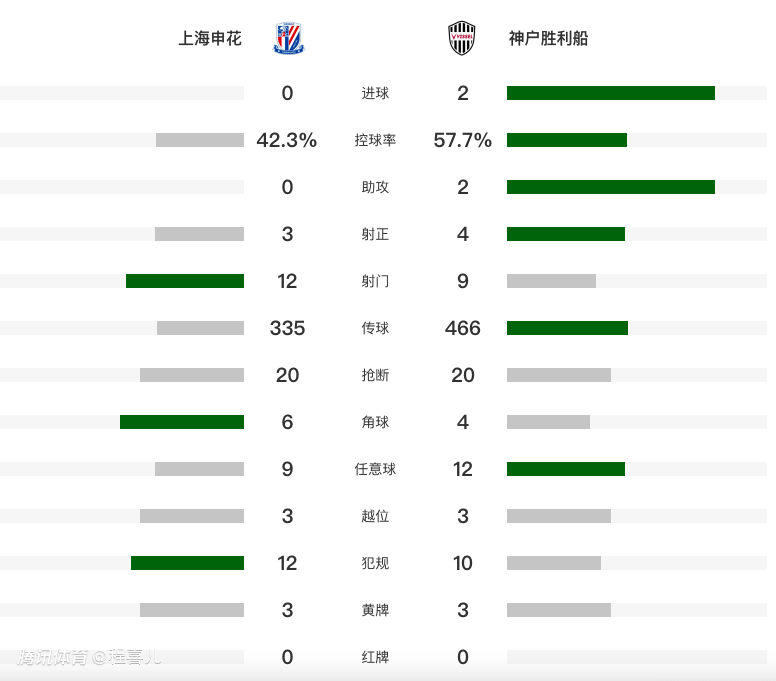Click the 射正 stat row label

(375, 235)
